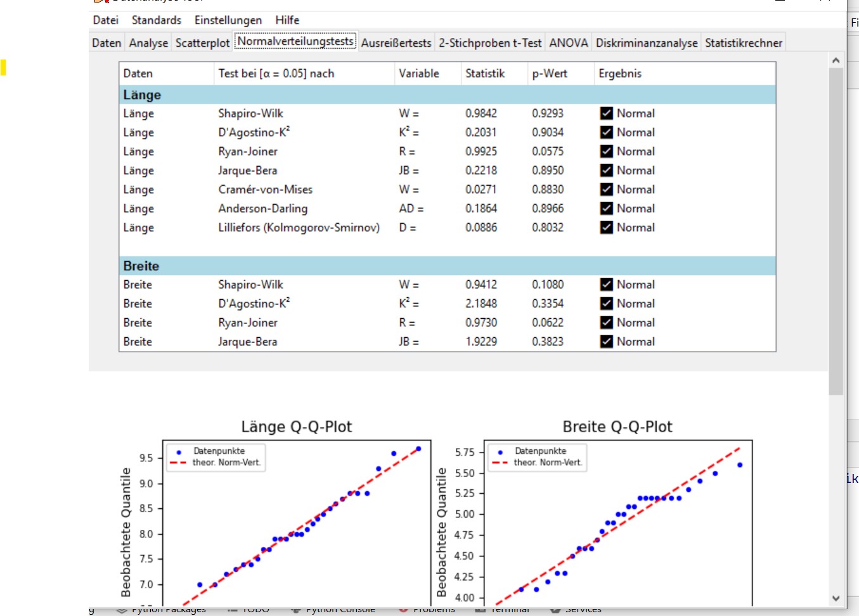
Task: Toggle Normal checkbox for Länge Shapiro-Wilk
Action: point(607,113)
